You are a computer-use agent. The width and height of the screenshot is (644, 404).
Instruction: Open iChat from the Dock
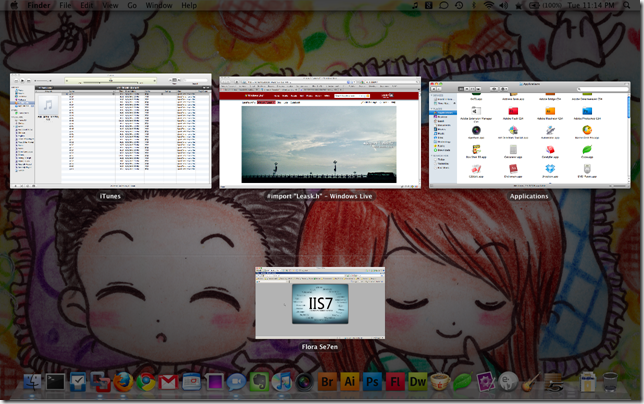[x=236, y=382]
